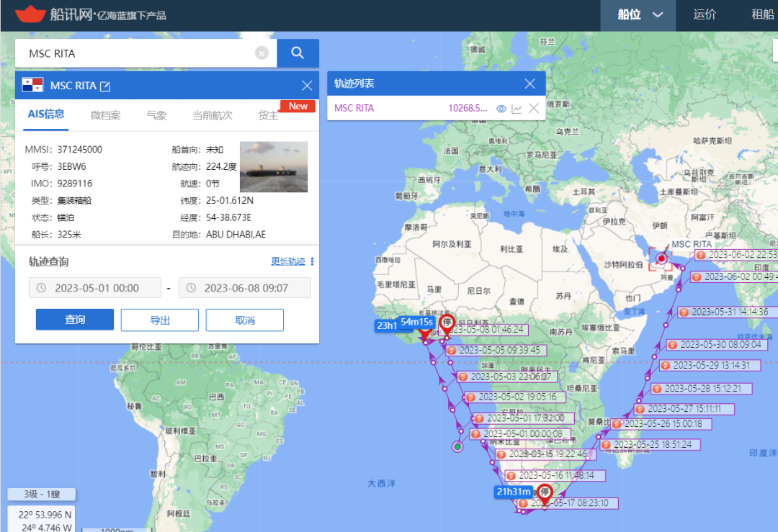Click the 导出 export button
This screenshot has height=532, width=778.
coord(160,320)
